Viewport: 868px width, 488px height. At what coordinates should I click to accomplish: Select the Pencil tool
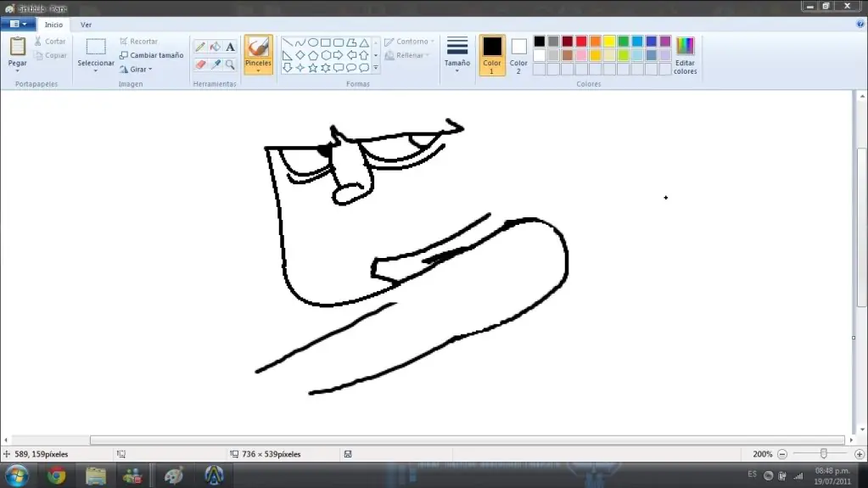pyautogui.click(x=200, y=47)
